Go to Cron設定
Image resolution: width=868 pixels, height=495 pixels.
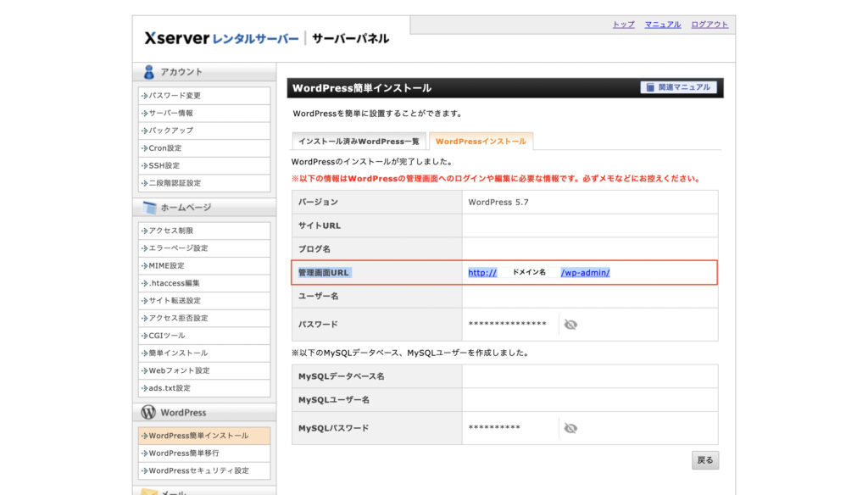[x=203, y=148]
